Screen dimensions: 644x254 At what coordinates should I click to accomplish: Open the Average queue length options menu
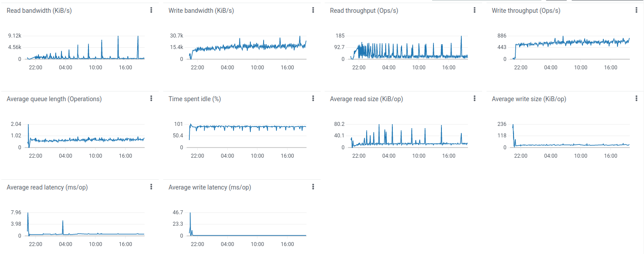pyautogui.click(x=151, y=99)
